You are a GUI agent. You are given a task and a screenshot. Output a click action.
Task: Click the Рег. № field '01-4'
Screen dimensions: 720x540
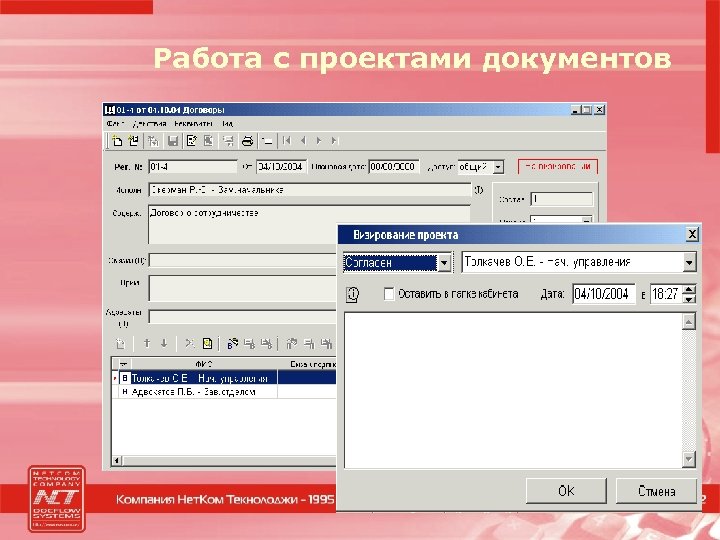193,167
